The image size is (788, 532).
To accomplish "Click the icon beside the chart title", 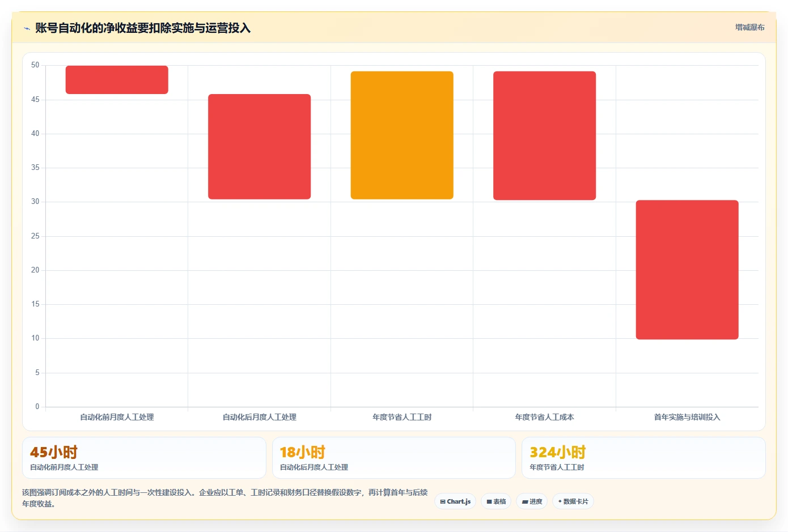I will (x=27, y=28).
